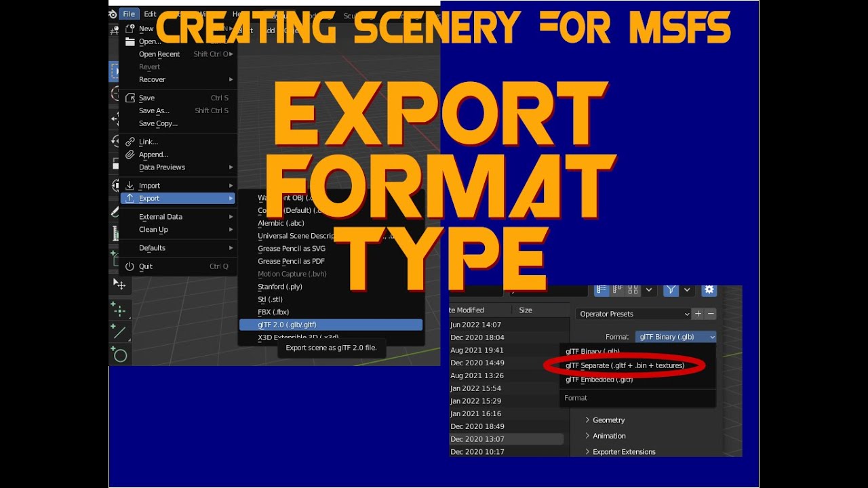Image resolution: width=868 pixels, height=488 pixels.
Task: Expand the Recover submenu
Action: point(179,79)
